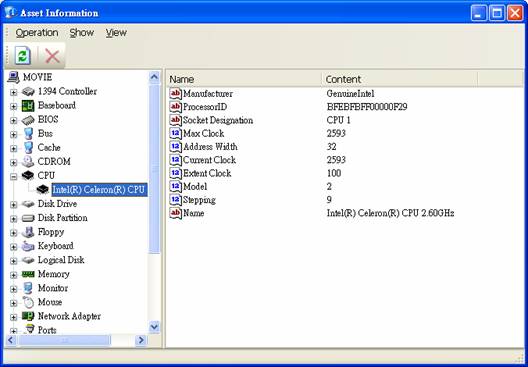The width and height of the screenshot is (528, 367).
Task: Select the Model row
Action: pyautogui.click(x=345, y=187)
